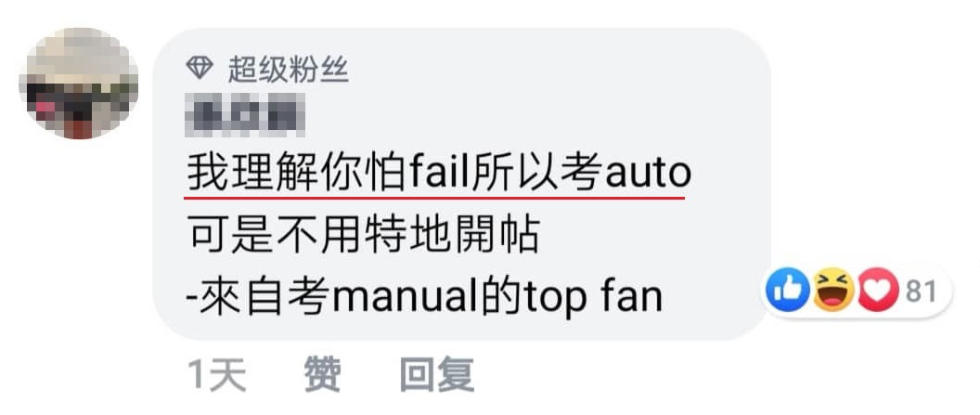Reply to comment using 回复 button
This screenshot has width=980, height=415.
[437, 375]
